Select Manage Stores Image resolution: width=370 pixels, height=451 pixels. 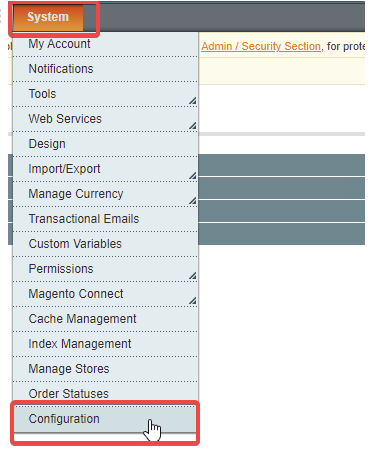[x=105, y=369]
